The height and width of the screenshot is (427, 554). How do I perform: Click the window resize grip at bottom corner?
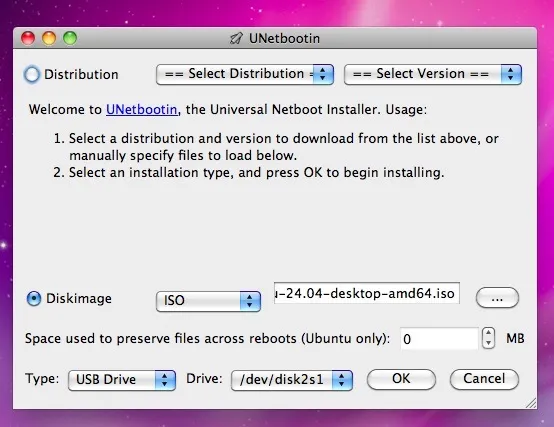[531, 403]
